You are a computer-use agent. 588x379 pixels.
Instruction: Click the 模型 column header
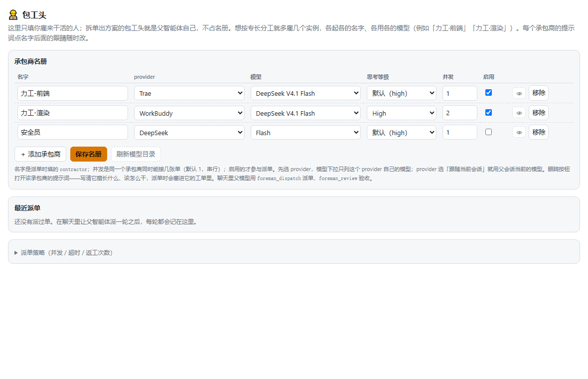pos(256,77)
